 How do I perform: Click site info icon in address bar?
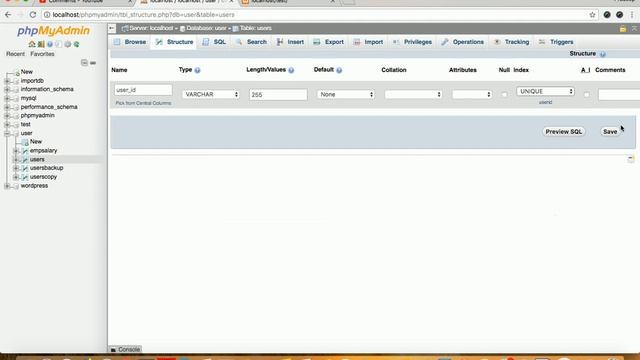(47, 15)
